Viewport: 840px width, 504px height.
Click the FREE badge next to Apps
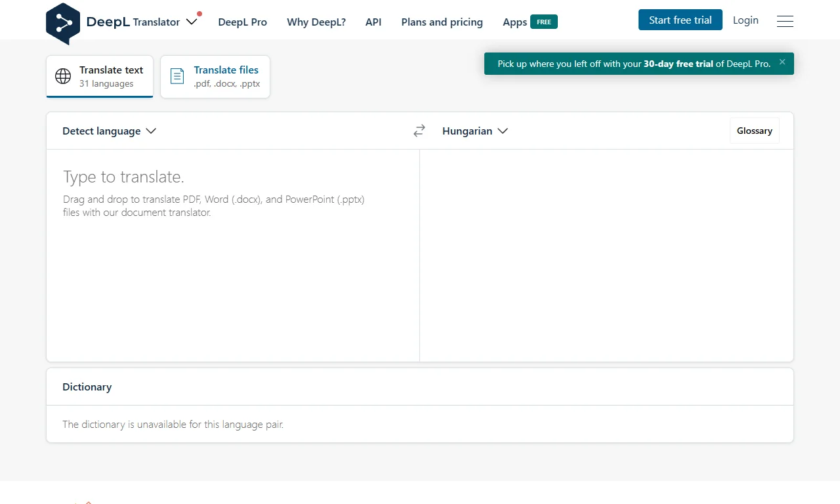544,22
